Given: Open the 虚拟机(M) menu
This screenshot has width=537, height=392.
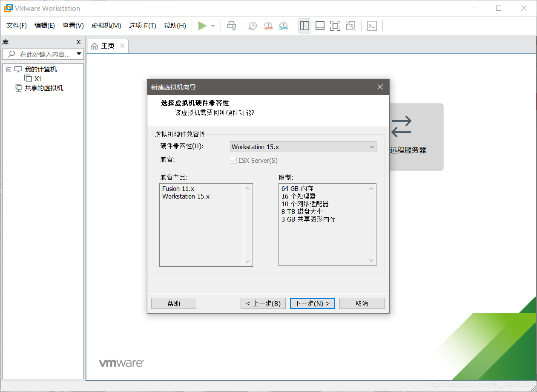Looking at the screenshot, I should [x=106, y=26].
